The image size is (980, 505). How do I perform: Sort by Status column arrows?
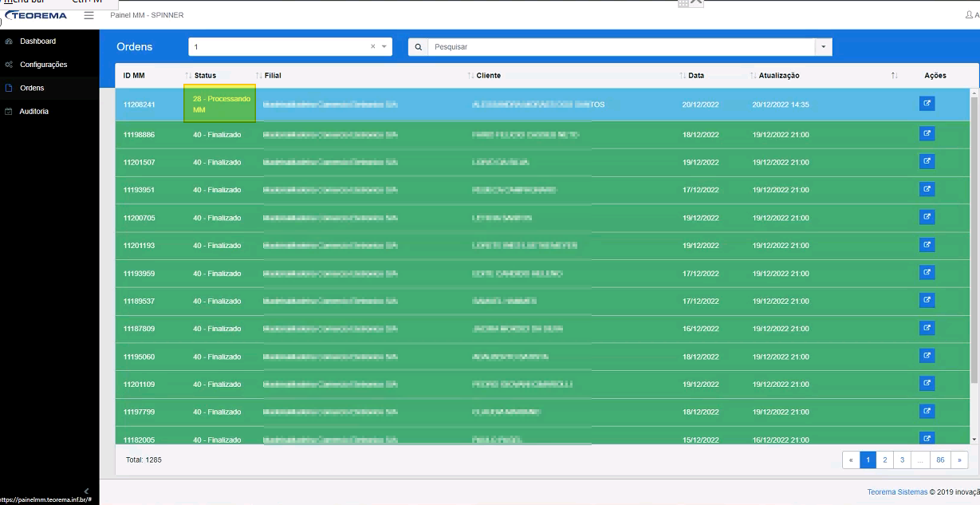258,76
